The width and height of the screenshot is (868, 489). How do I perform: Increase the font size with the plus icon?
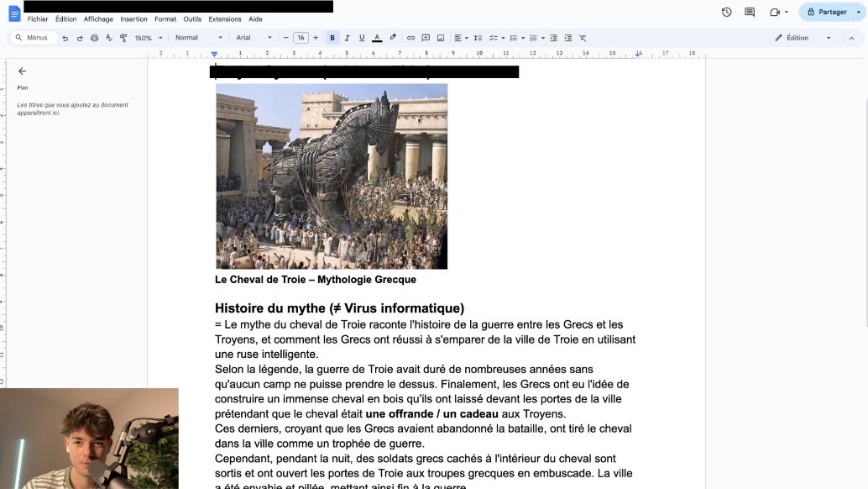(x=316, y=38)
